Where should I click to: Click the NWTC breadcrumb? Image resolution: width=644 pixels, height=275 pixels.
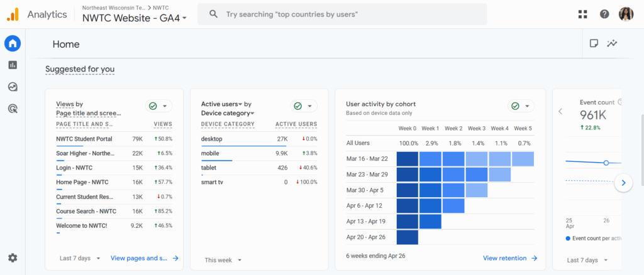(160, 8)
